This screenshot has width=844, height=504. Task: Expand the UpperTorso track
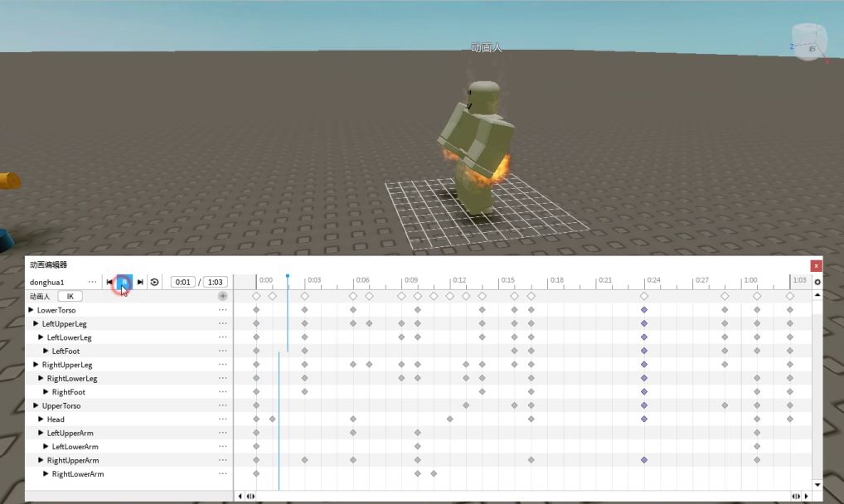coord(36,405)
